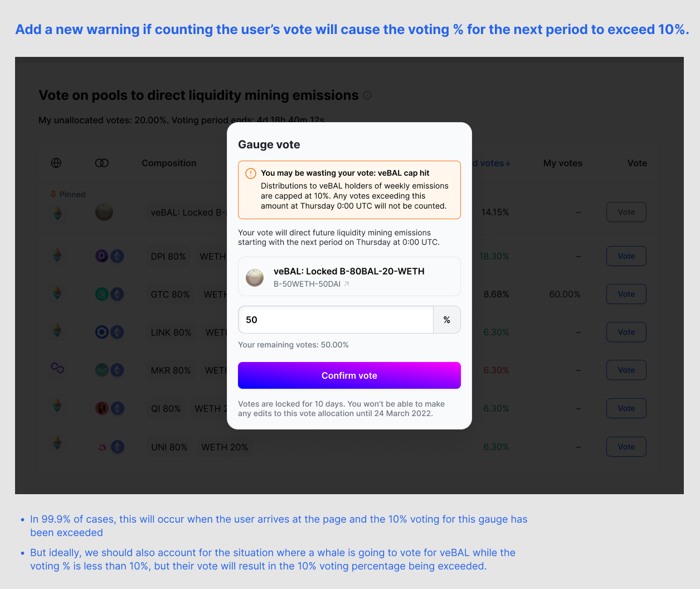
Task: Click the % unit box next to vote input
Action: coord(446,319)
